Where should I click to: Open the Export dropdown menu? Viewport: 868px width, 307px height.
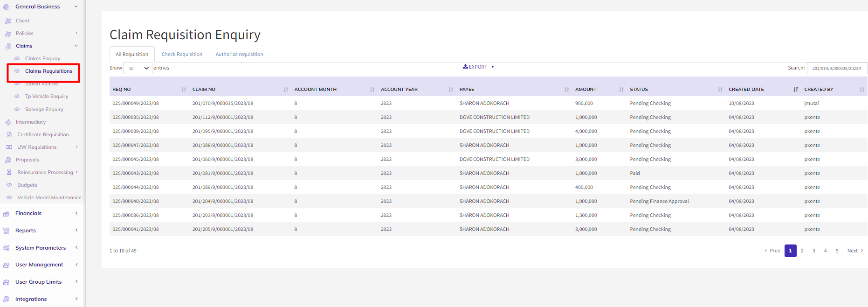click(x=478, y=67)
